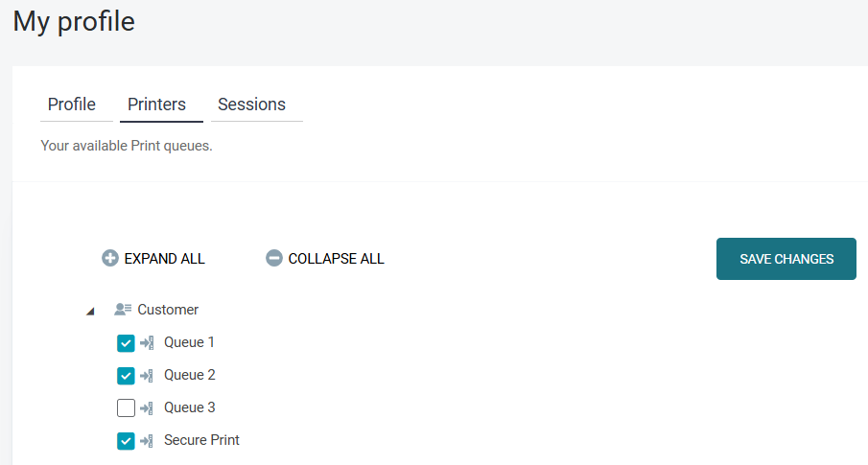Collapse all print queue groups
Image resolution: width=868 pixels, height=465 pixels.
tap(336, 259)
